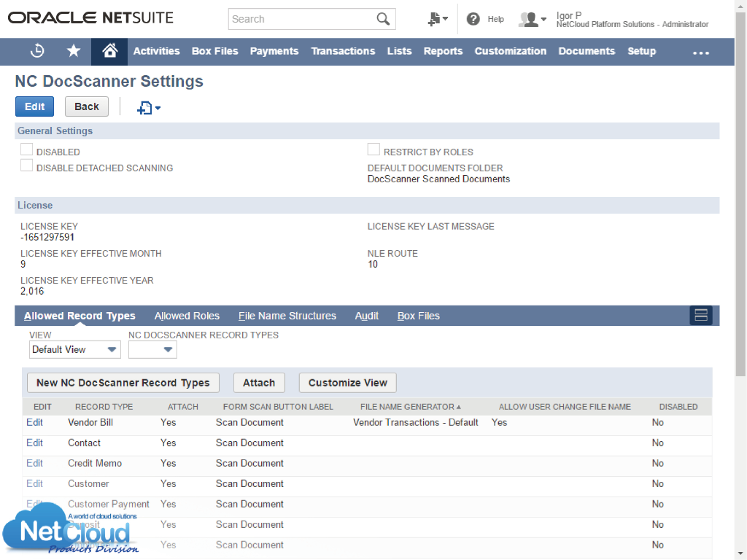Toggle the subtab layout icon

point(701,315)
